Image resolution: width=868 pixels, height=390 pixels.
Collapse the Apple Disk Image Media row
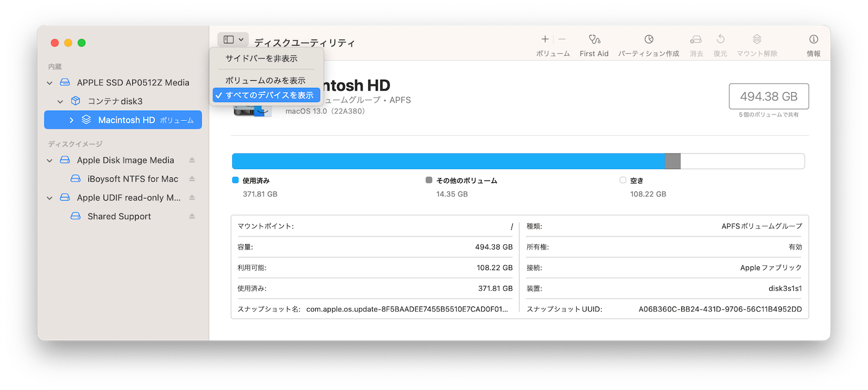pos(50,161)
